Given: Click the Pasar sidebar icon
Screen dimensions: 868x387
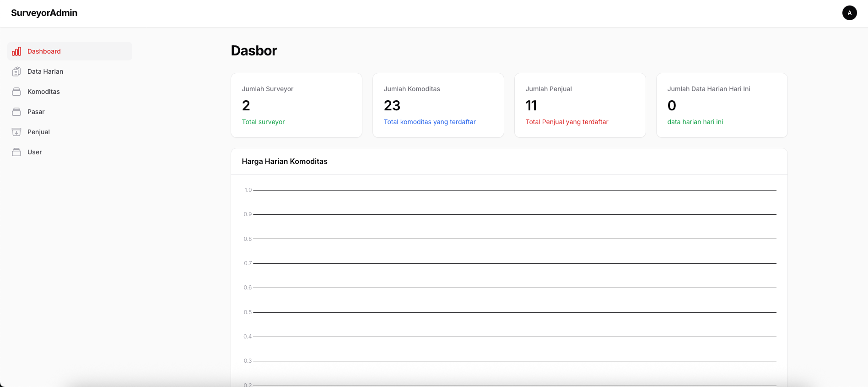Looking at the screenshot, I should (16, 112).
